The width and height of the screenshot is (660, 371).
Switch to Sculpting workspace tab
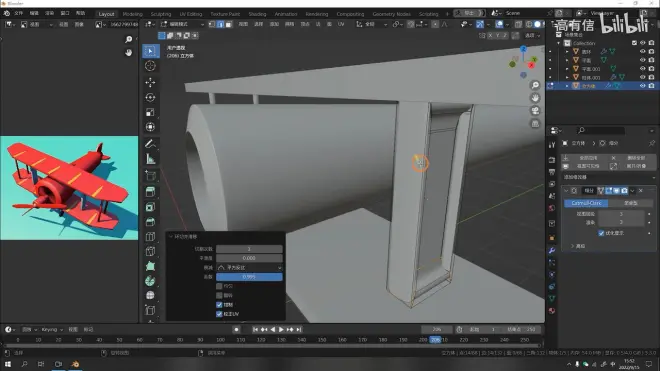(x=161, y=14)
